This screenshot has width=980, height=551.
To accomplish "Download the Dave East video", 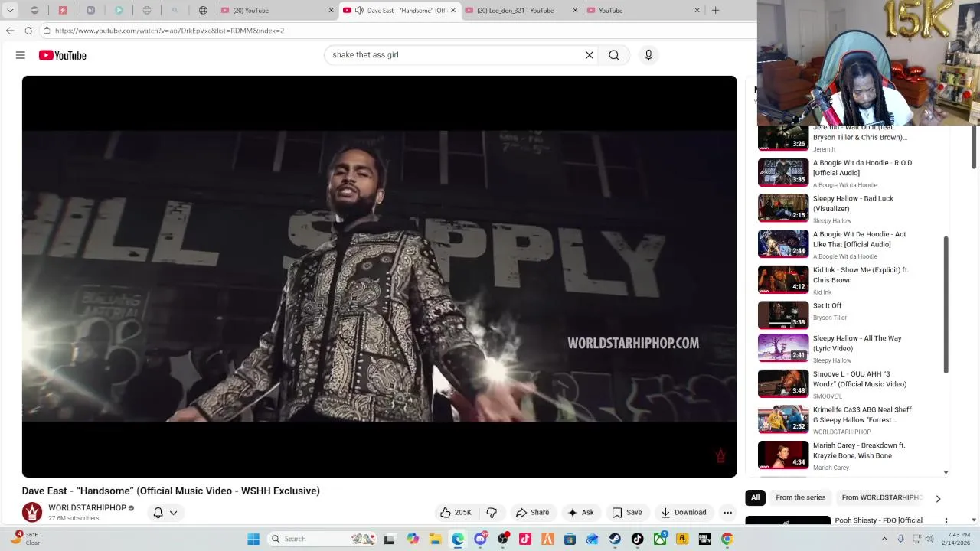I will 683,513.
